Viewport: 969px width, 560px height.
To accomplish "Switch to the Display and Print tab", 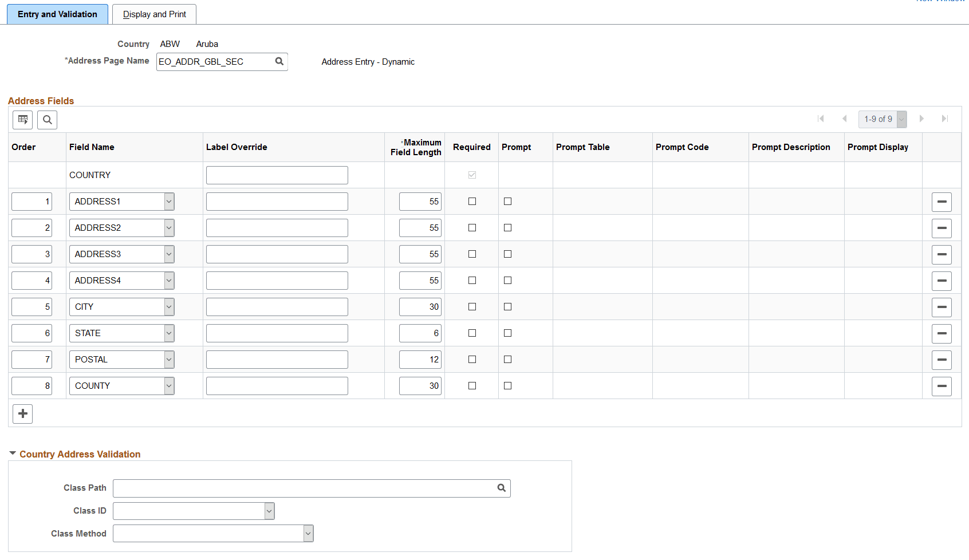I will click(153, 14).
